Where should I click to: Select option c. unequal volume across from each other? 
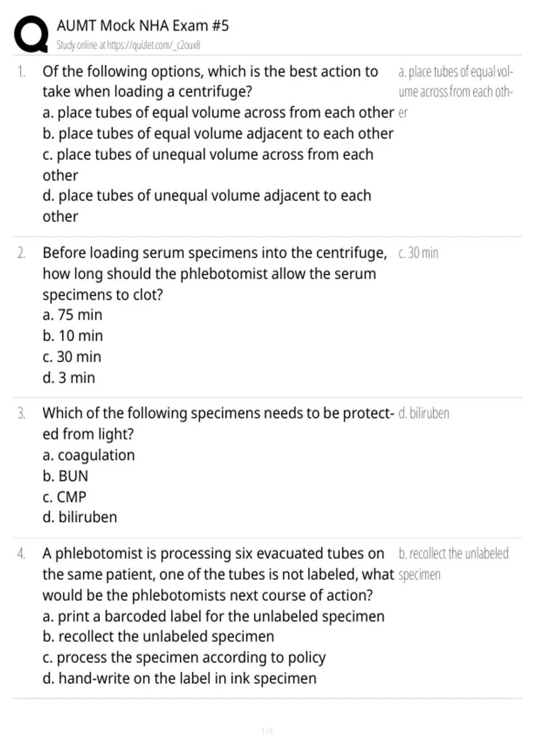[x=208, y=165]
